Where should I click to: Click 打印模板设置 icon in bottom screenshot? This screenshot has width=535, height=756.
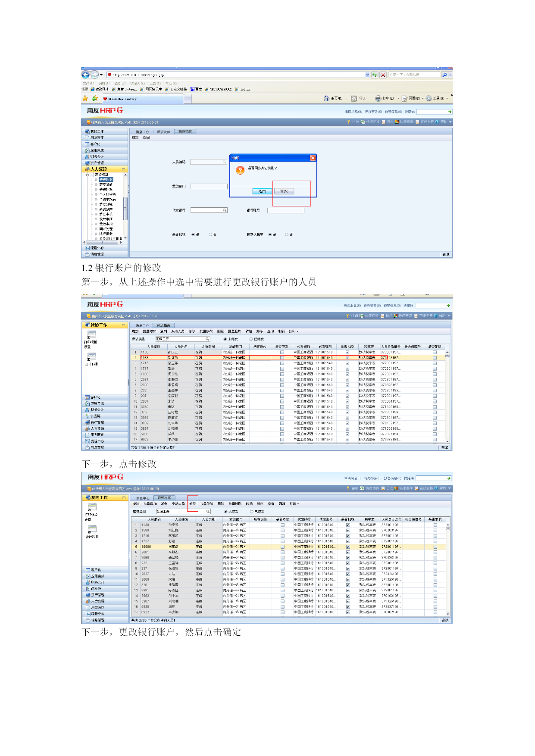tap(92, 507)
